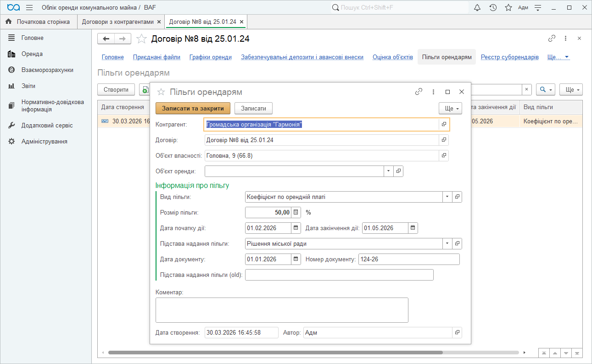Expand the Вид пільги dropdown
The width and height of the screenshot is (592, 364).
(447, 197)
